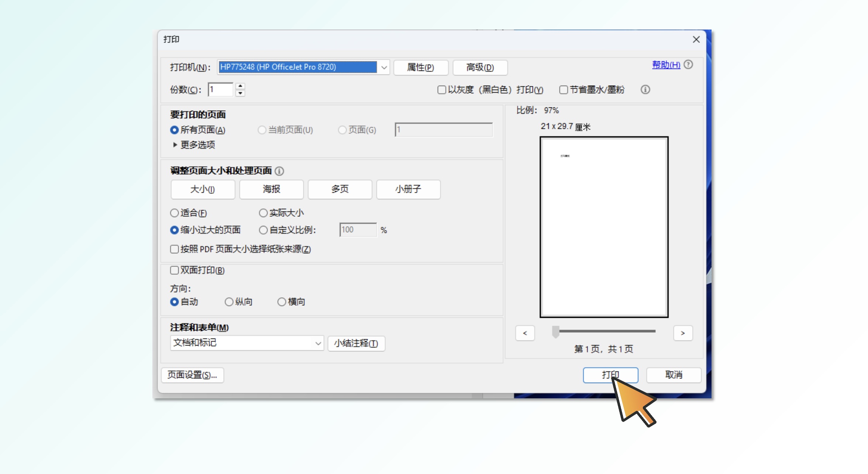
Task: Open the 文档和标记 comments dropdown
Action: tap(247, 343)
